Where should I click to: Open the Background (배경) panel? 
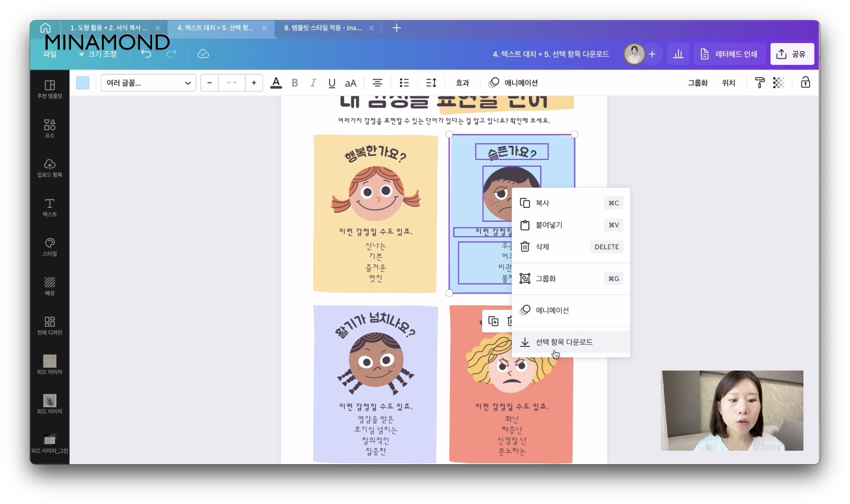pyautogui.click(x=50, y=286)
